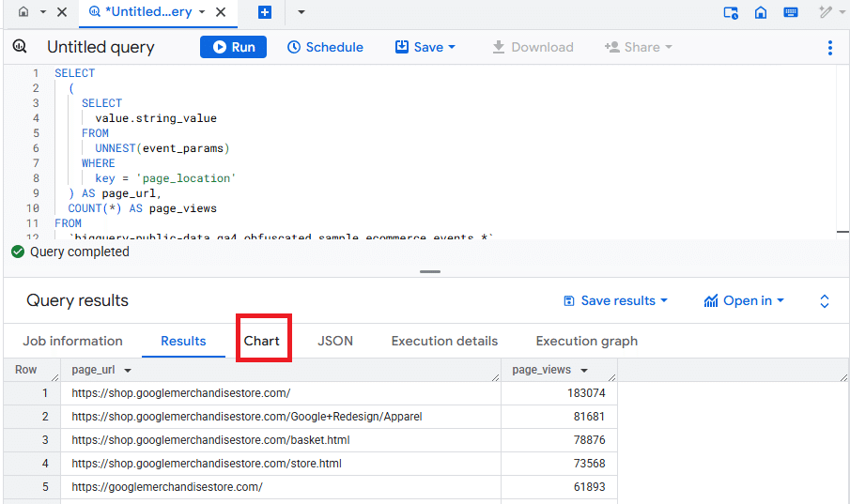Click the home icon in the tab bar
850x504 pixels.
23,12
